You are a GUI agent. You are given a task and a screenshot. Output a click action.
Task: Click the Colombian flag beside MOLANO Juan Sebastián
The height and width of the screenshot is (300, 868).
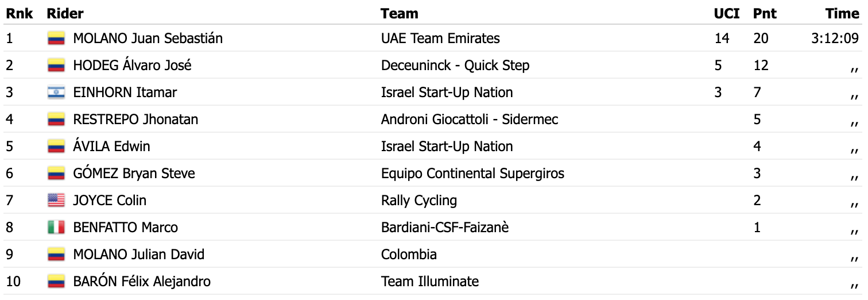click(56, 39)
